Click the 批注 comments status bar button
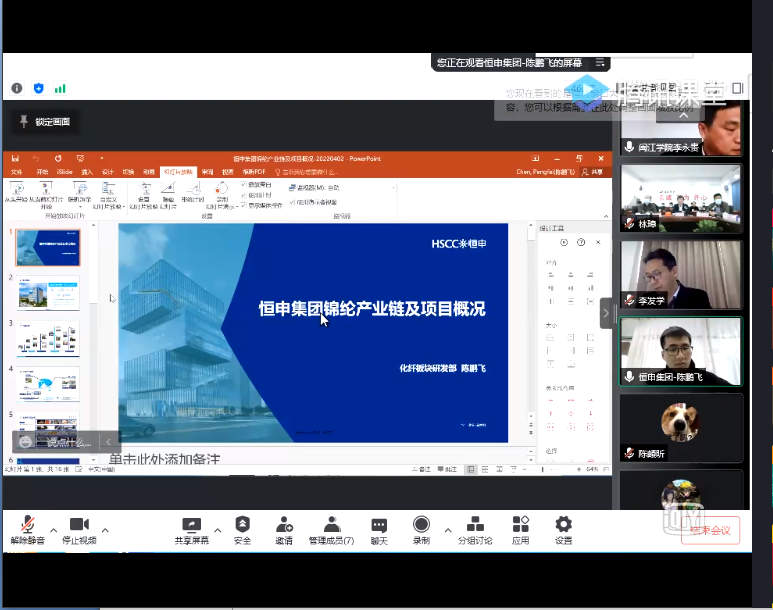The height and width of the screenshot is (610, 773). pos(447,469)
